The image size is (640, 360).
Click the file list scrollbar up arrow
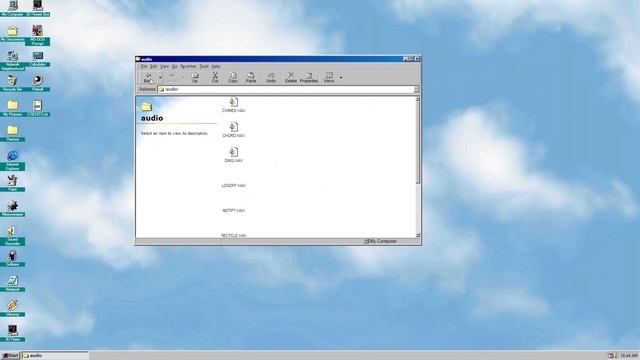click(418, 99)
